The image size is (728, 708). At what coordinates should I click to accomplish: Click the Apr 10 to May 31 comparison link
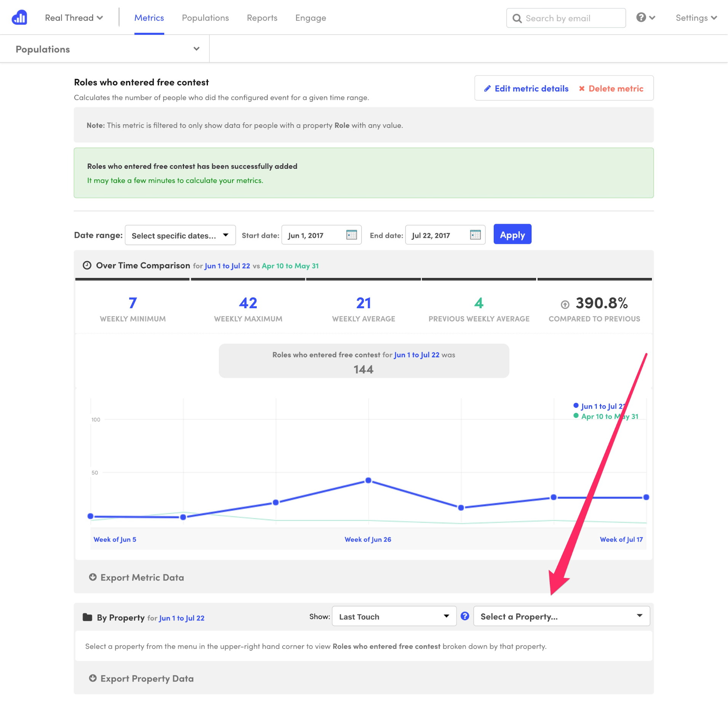click(290, 266)
